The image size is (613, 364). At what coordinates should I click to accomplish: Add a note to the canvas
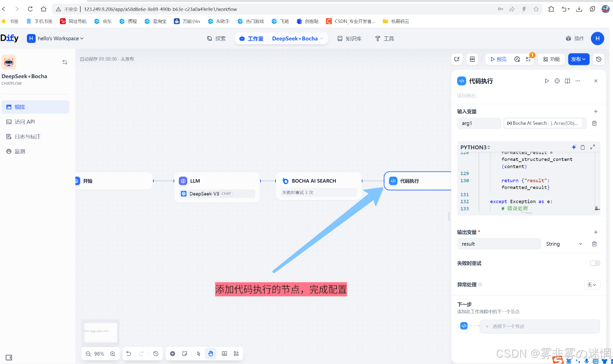click(x=184, y=354)
